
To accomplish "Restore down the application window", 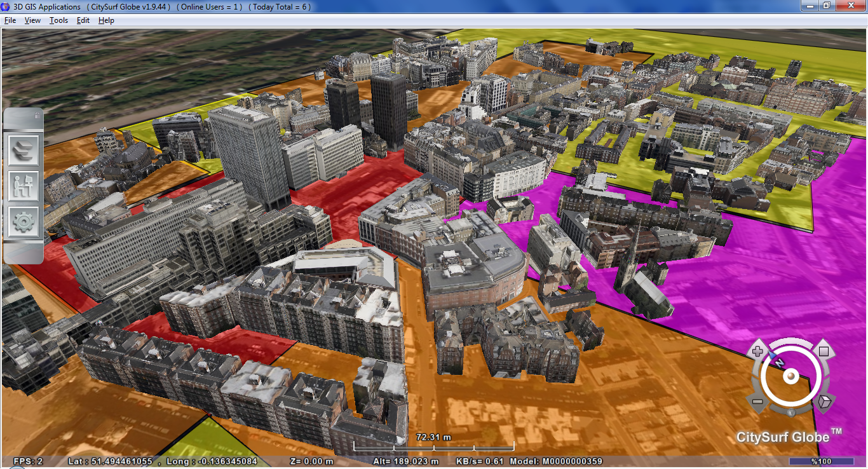I will [x=826, y=6].
